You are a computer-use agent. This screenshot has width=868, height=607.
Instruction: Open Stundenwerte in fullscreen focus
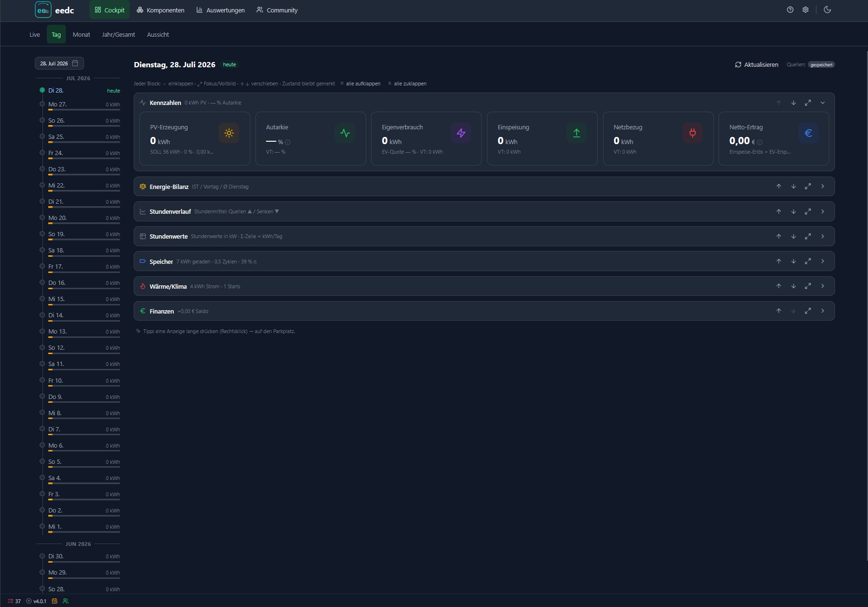[808, 236]
